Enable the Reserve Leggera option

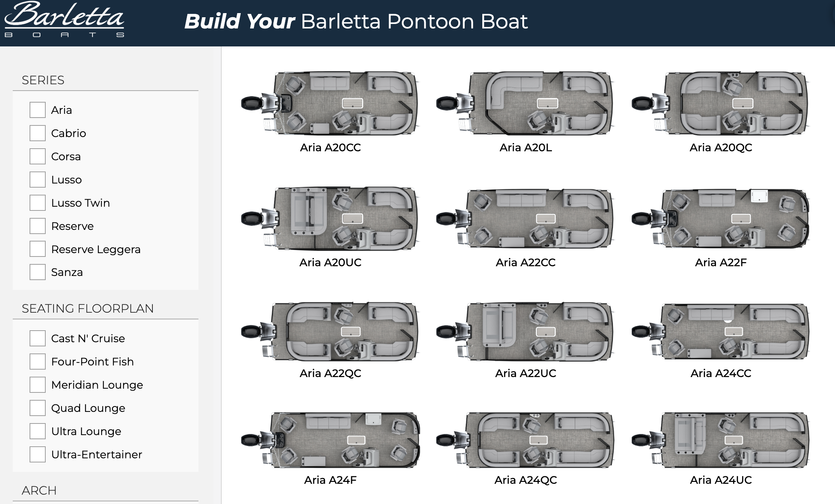coord(37,249)
